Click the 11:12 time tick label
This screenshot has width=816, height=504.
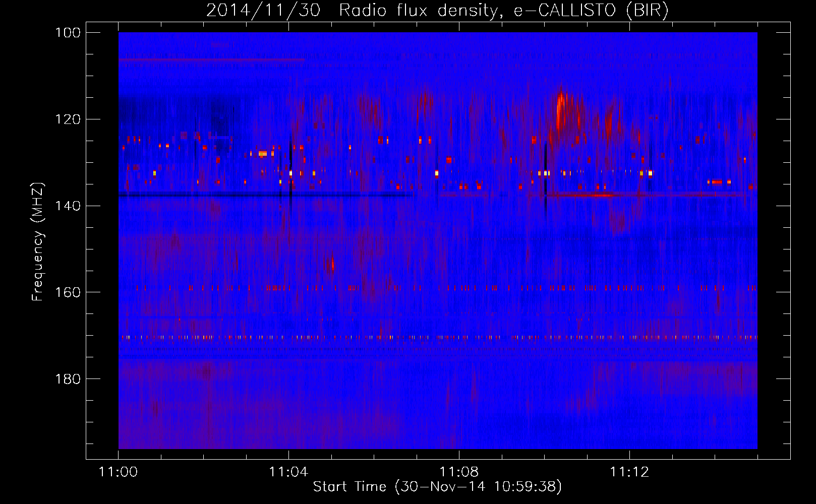[x=629, y=472]
